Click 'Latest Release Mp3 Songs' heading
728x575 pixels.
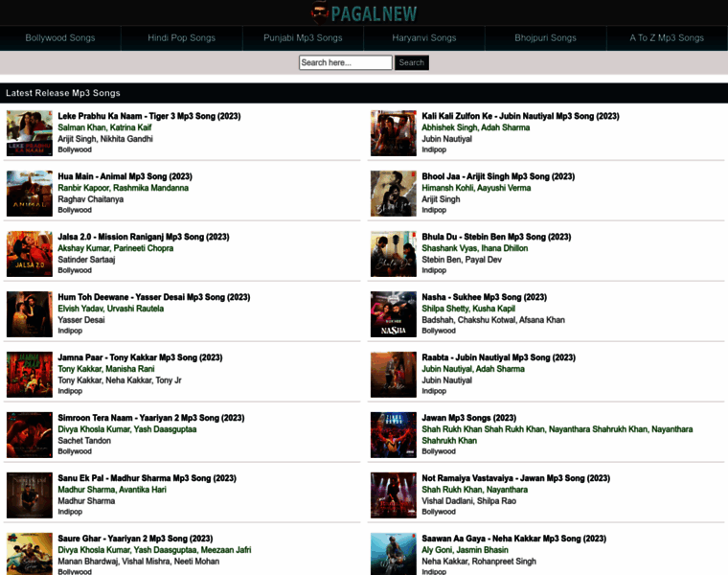(63, 93)
